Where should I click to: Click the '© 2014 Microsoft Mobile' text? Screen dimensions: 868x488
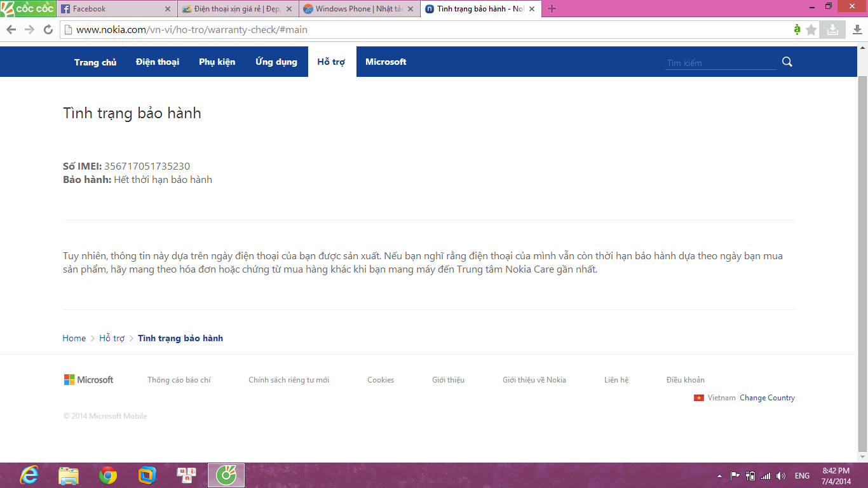pos(105,416)
